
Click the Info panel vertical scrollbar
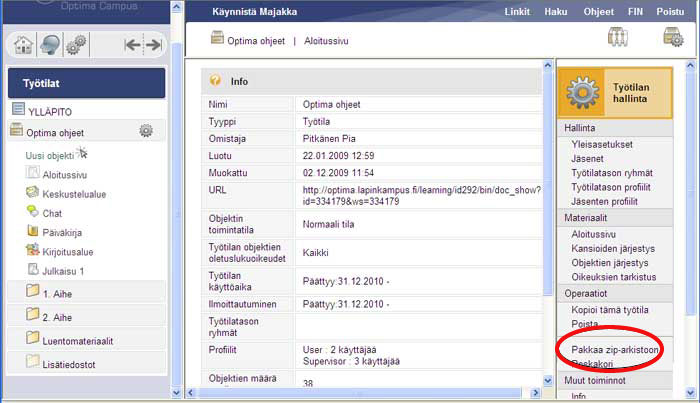[547, 200]
